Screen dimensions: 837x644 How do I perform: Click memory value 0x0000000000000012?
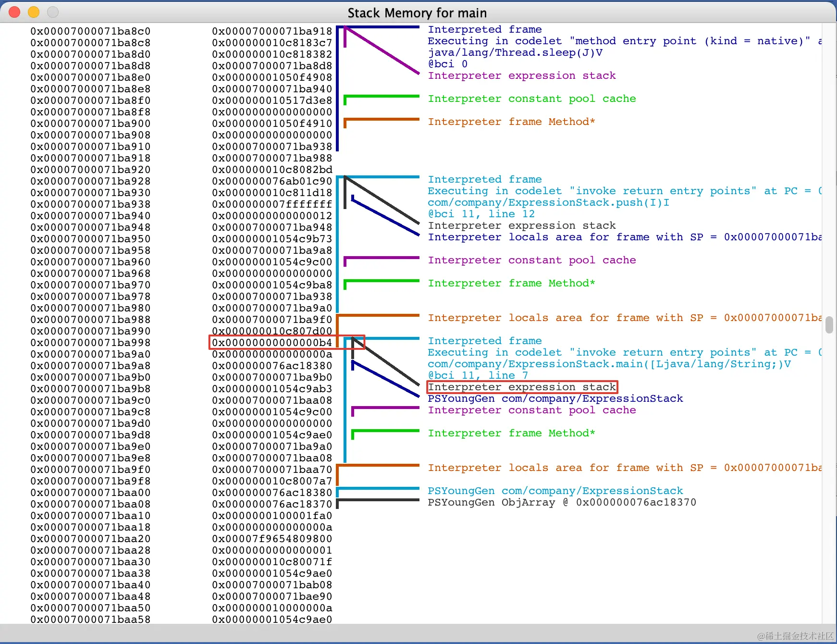(272, 216)
